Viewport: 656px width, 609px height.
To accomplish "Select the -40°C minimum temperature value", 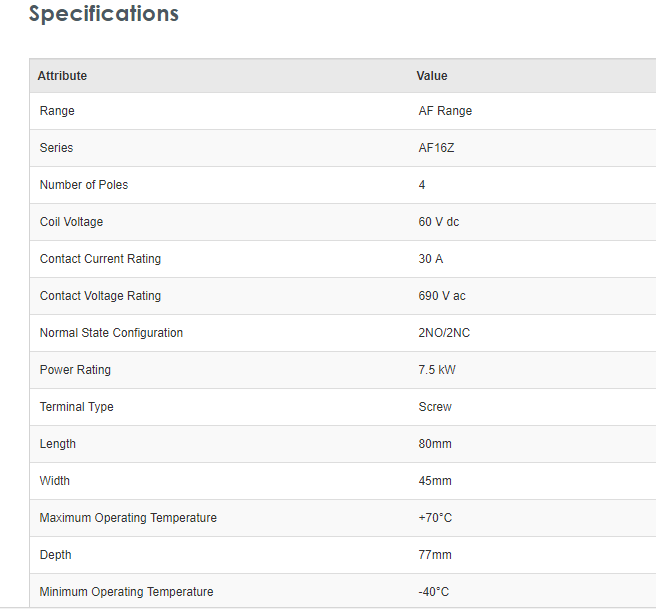I will [x=435, y=592].
